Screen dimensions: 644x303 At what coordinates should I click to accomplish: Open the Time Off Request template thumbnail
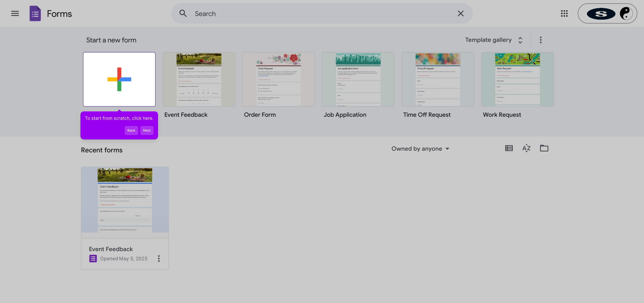[x=438, y=79]
